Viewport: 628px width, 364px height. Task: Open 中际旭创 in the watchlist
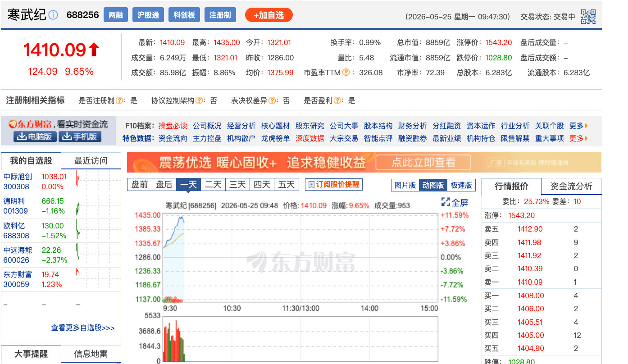[x=18, y=177]
